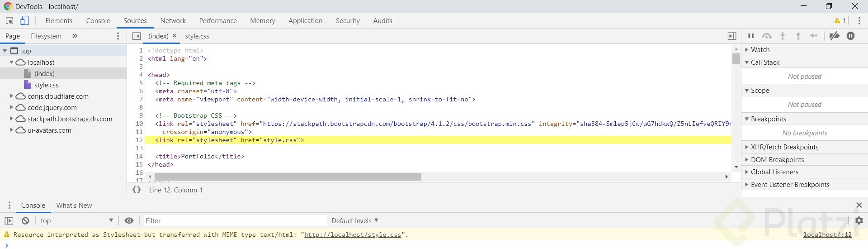Focus the console Filter input field

235,221
